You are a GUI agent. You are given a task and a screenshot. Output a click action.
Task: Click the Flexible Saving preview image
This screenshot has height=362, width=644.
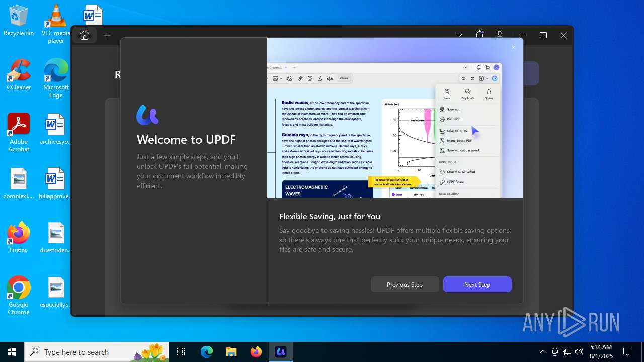395,118
